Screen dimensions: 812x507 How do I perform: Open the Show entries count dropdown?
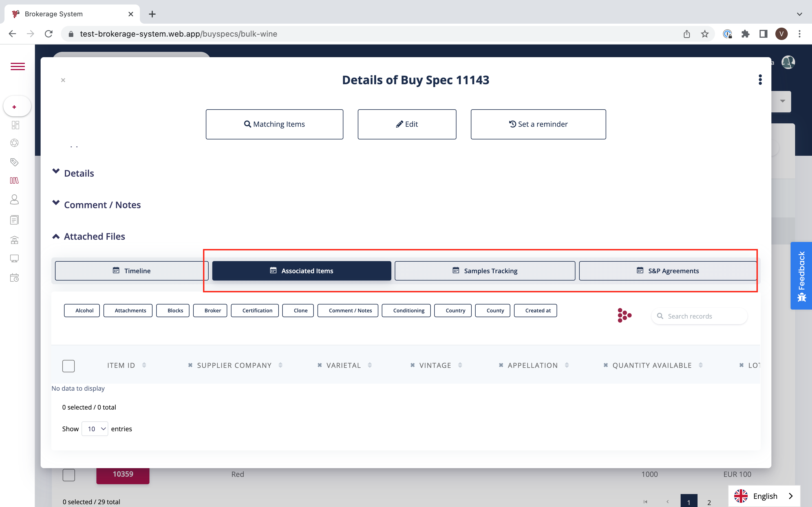[x=95, y=429]
